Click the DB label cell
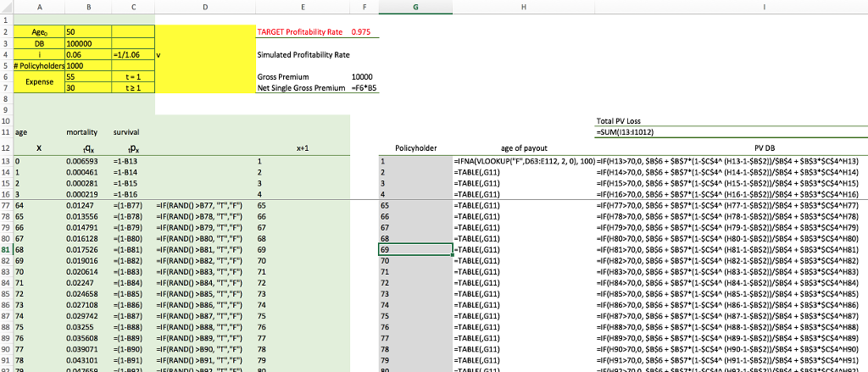The image size is (868, 372). 39,44
